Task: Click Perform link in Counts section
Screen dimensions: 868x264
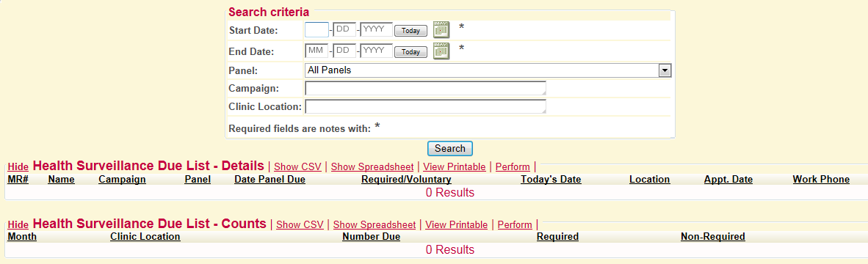Action: pyautogui.click(x=515, y=225)
